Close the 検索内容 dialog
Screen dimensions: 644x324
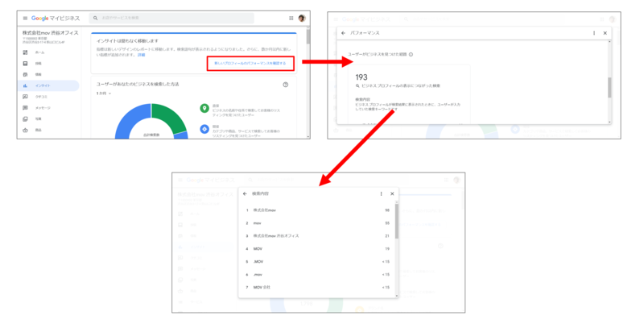(392, 193)
